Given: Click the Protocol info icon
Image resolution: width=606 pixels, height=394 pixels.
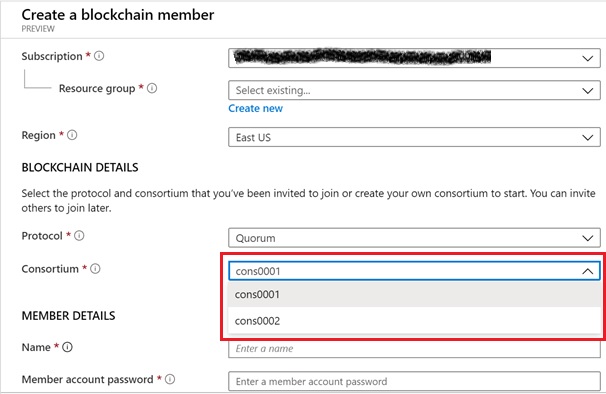Looking at the screenshot, I should tap(79, 235).
